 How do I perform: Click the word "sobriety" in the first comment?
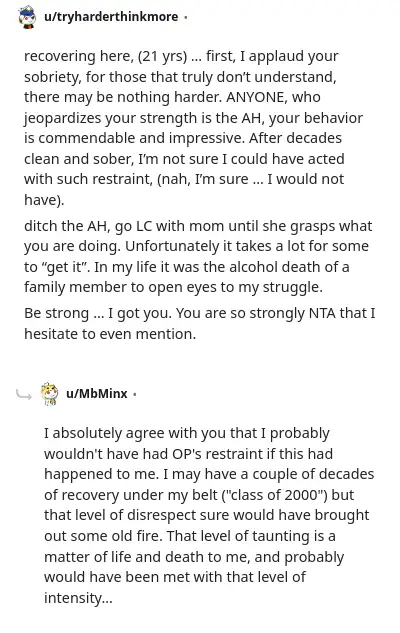(x=51, y=77)
